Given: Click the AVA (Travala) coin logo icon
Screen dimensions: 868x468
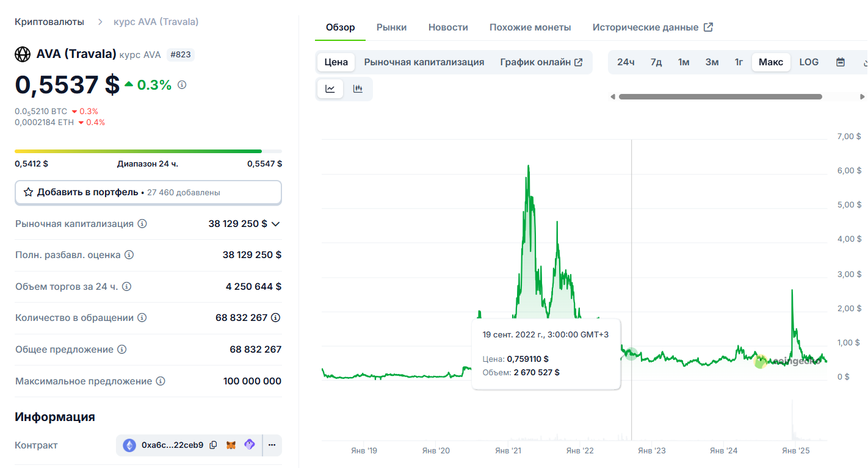Looking at the screenshot, I should tap(23, 54).
